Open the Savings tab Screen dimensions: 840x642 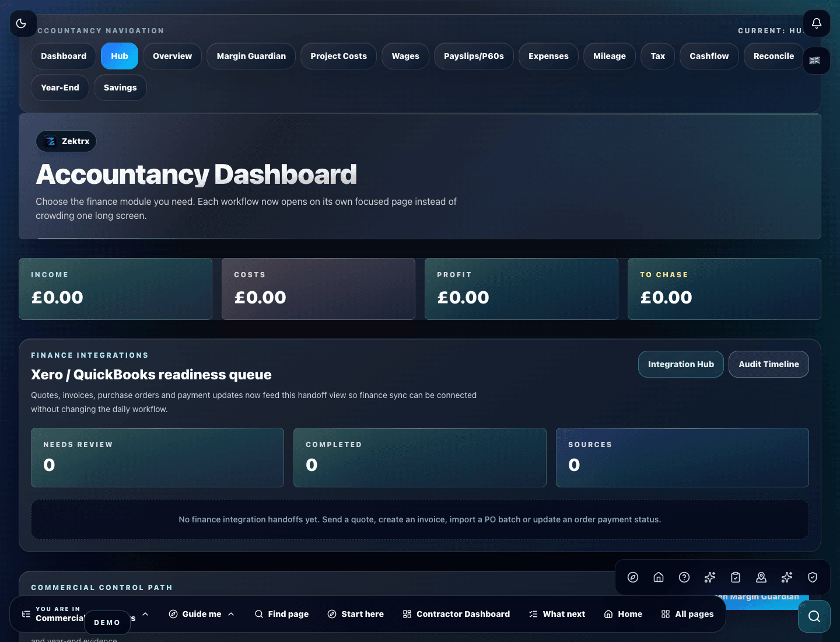(x=120, y=88)
